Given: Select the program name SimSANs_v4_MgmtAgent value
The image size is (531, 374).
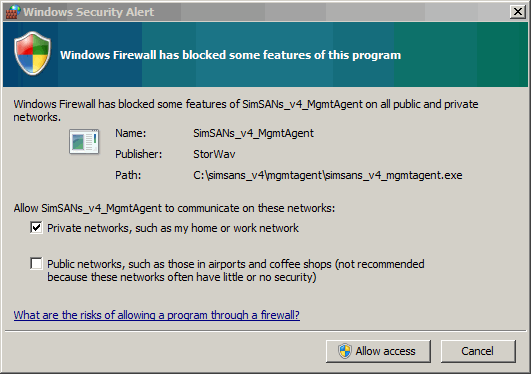Looking at the screenshot, I should 253,133.
